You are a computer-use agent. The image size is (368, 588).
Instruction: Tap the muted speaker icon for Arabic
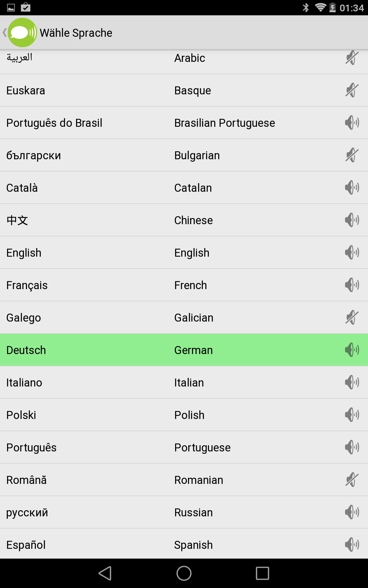tap(352, 58)
